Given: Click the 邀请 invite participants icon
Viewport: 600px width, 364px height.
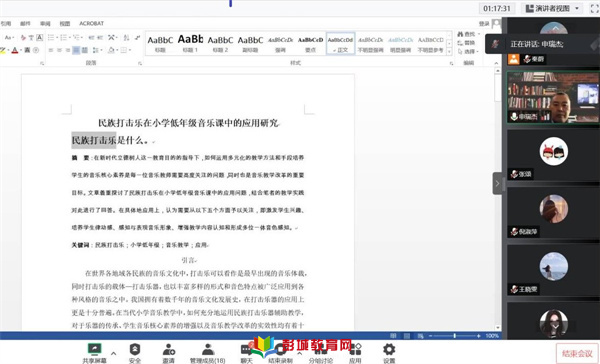Looking at the screenshot, I should [x=168, y=353].
